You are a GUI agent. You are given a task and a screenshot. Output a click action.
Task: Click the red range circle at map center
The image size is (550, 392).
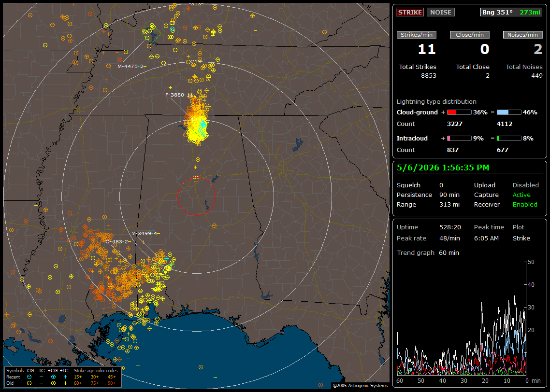pyautogui.click(x=196, y=196)
